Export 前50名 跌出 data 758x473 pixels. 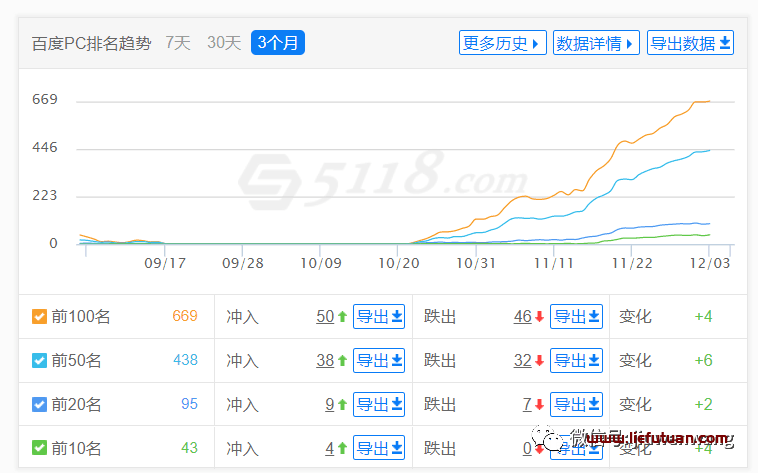576,360
